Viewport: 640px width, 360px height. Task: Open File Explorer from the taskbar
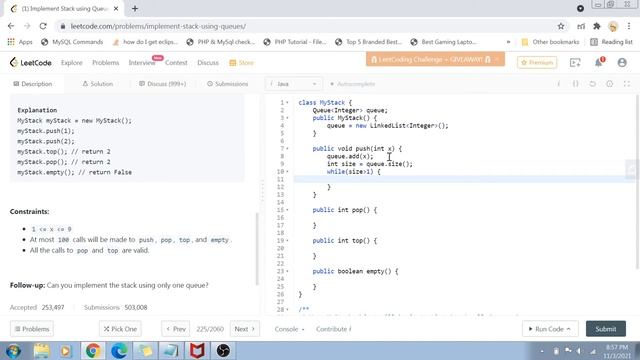point(41,351)
